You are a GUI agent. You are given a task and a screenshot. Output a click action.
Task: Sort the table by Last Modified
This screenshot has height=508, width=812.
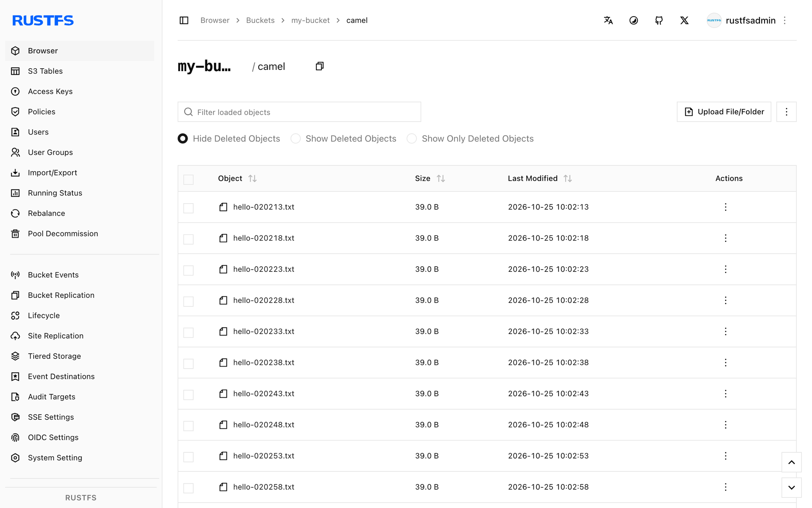coord(568,178)
